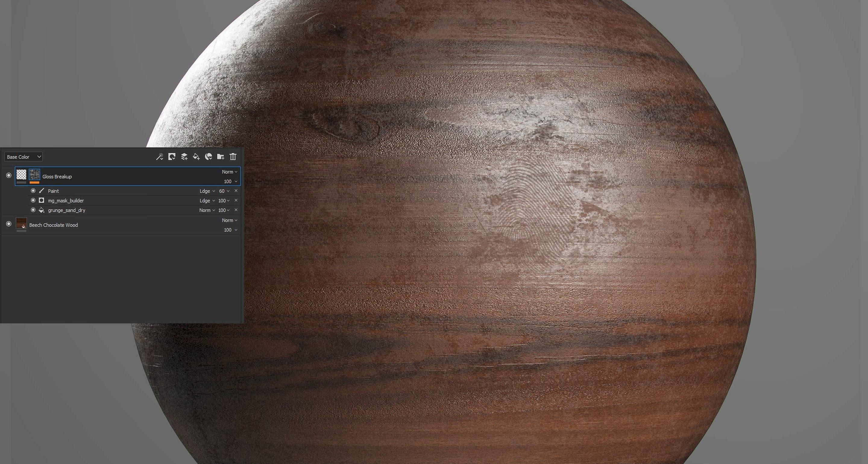This screenshot has height=464, width=868.
Task: Click the add smart material icon
Action: click(x=209, y=157)
